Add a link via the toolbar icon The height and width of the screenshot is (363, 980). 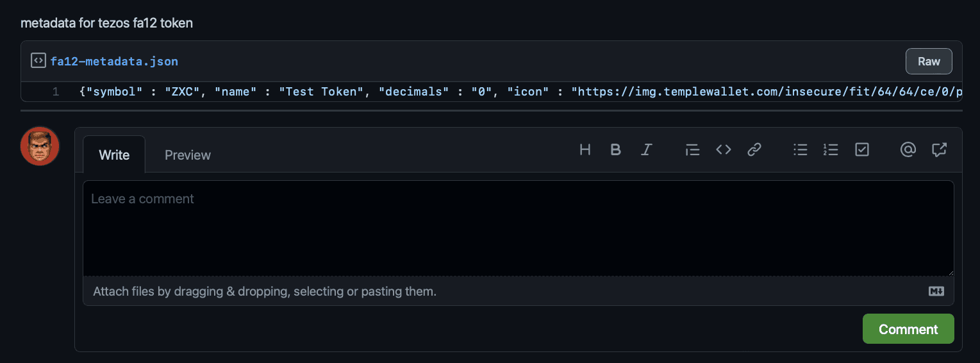(754, 150)
